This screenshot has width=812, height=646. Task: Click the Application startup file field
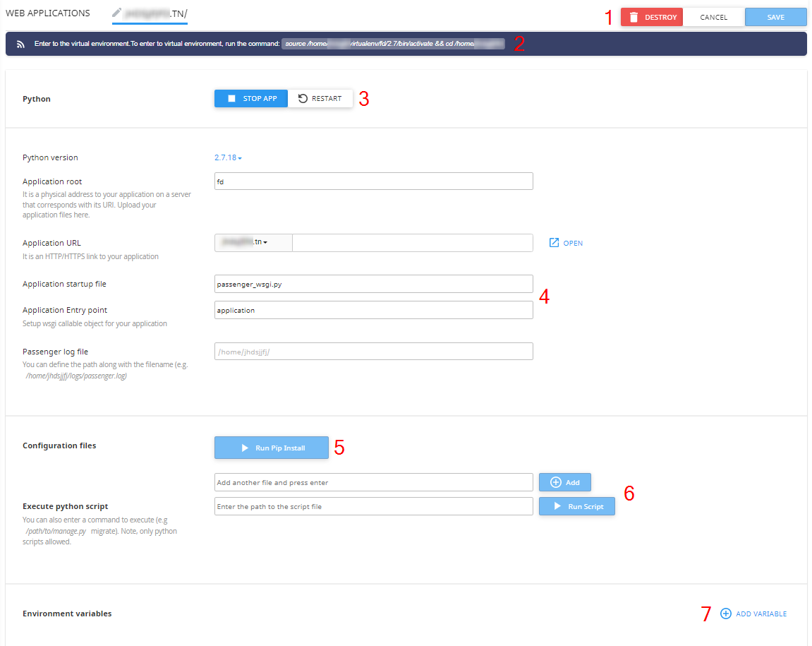tap(373, 284)
